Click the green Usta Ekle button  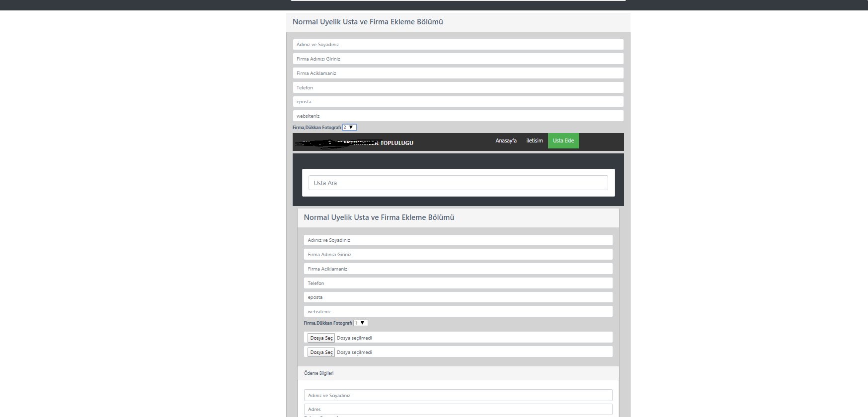coord(563,141)
